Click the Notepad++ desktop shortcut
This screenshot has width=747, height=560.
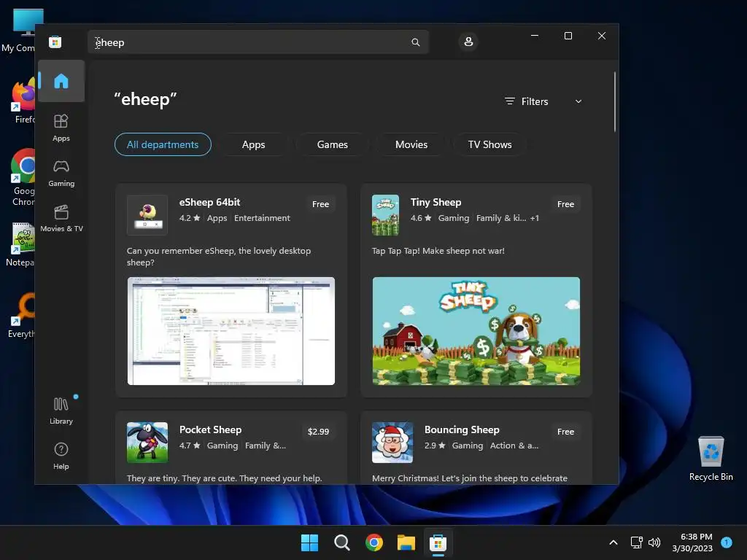(20, 244)
